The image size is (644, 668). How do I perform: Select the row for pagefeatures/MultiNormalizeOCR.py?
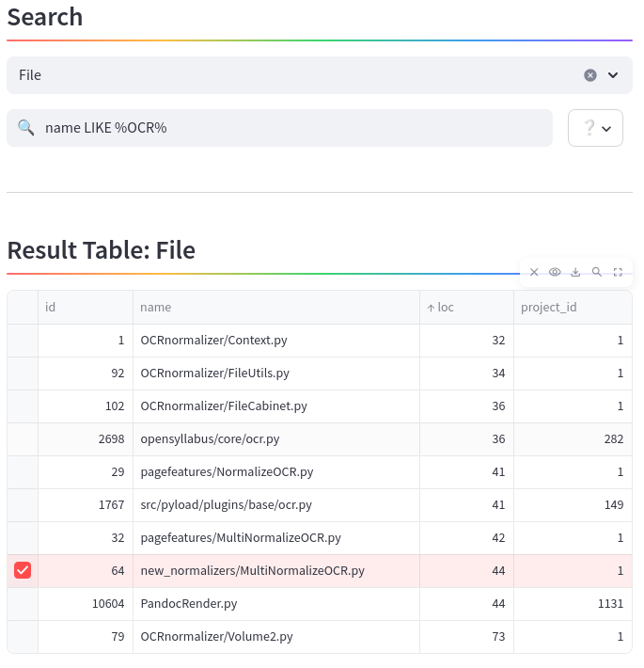(x=23, y=537)
